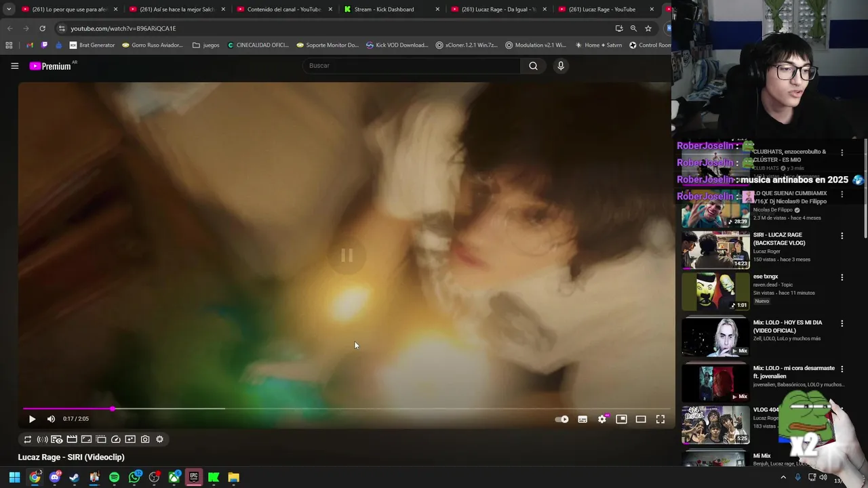Take screenshot with camera icon
Viewport: 868px width, 488px height.
(145, 439)
